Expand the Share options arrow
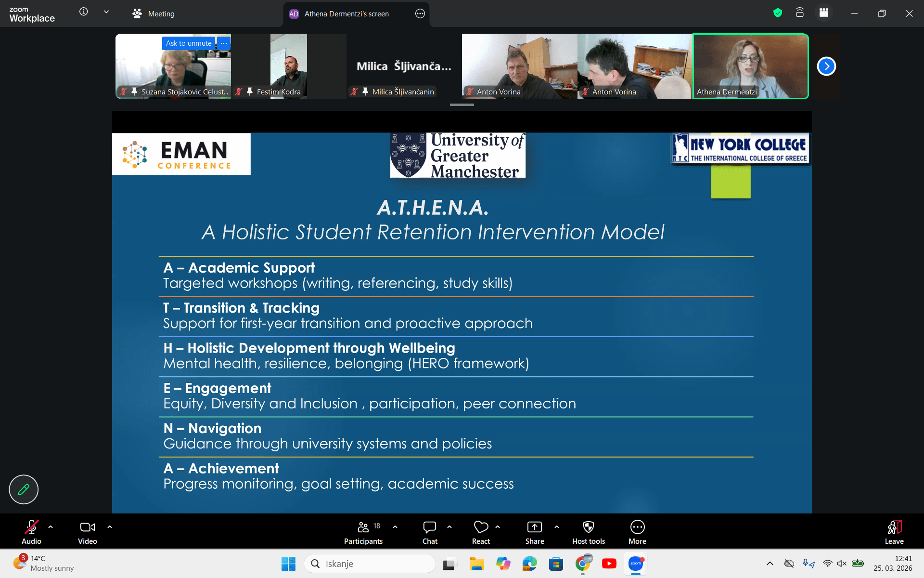The width and height of the screenshot is (924, 578). pos(557,527)
